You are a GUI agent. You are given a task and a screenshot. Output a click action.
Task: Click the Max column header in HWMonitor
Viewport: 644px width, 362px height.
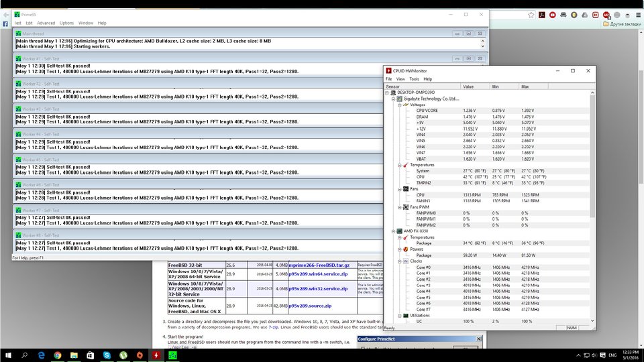point(525,86)
